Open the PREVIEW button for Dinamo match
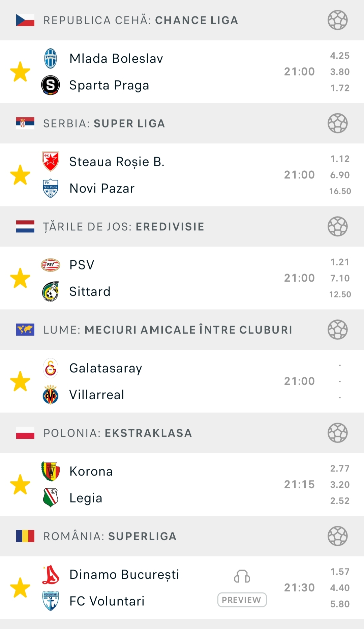Image resolution: width=364 pixels, height=629 pixels. click(x=242, y=600)
